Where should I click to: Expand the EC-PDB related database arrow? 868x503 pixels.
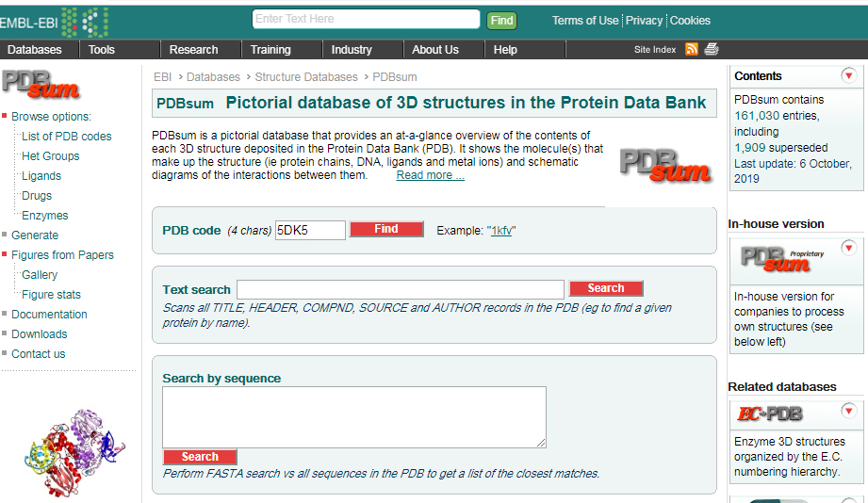point(848,411)
